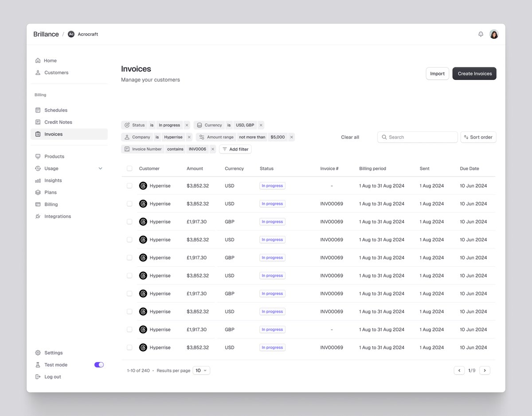Click the Acrocraft workspace logo icon
This screenshot has height=416, width=532.
(71, 34)
